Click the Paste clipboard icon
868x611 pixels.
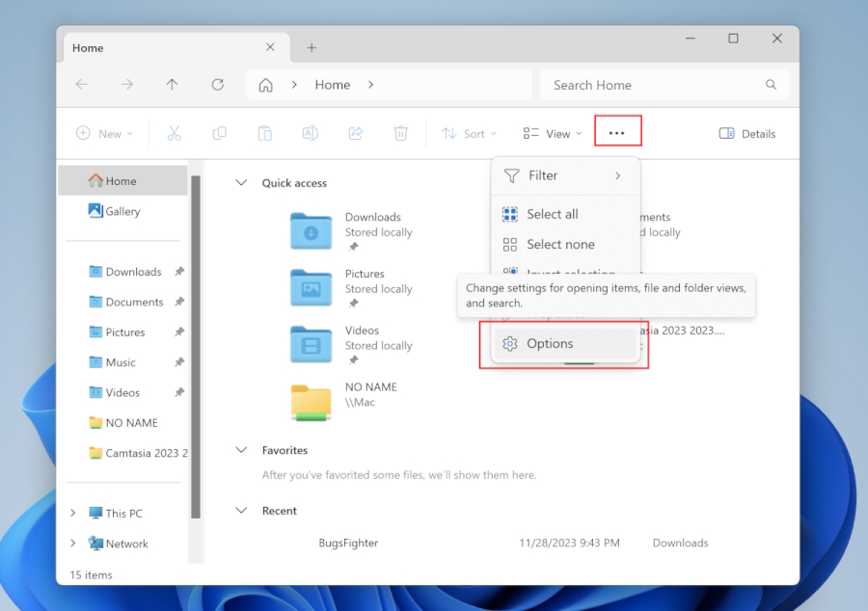[265, 134]
